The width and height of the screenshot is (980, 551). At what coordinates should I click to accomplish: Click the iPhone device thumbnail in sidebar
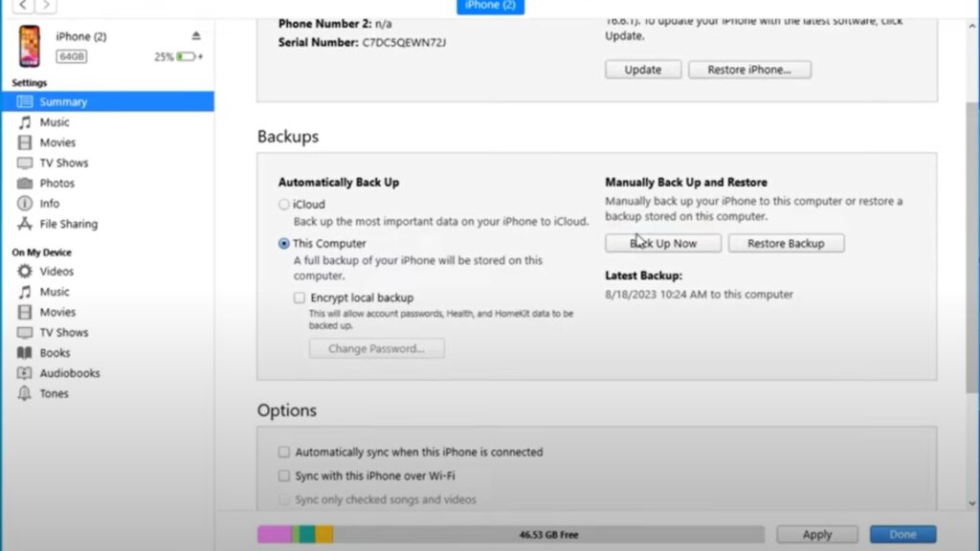[31, 46]
